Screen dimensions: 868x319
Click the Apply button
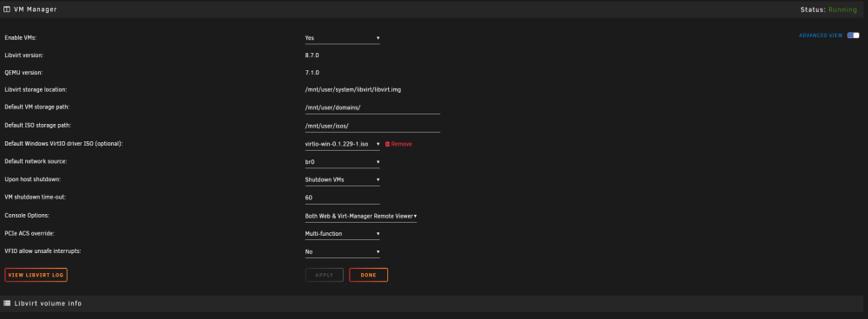(x=325, y=275)
